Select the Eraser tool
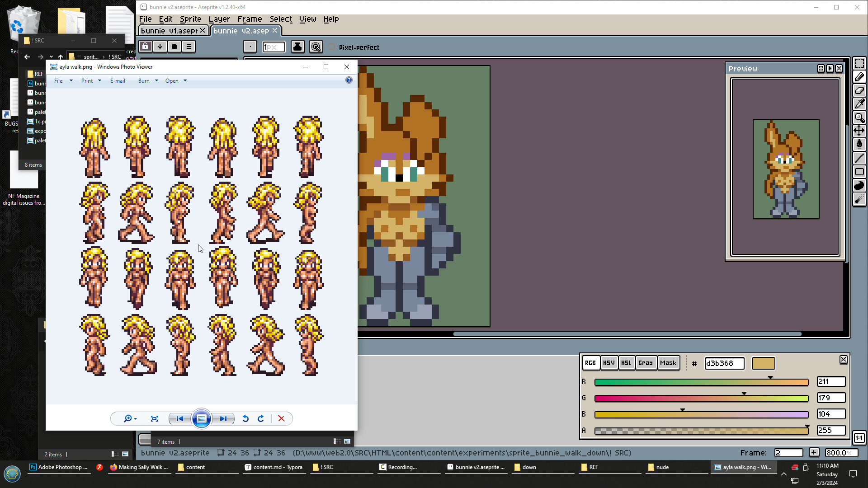This screenshot has width=868, height=488. (x=859, y=90)
